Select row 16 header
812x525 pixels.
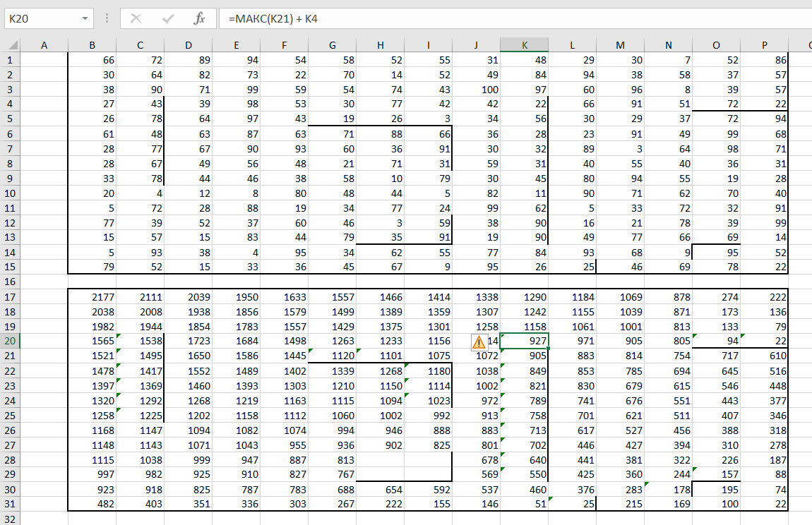coord(10,282)
